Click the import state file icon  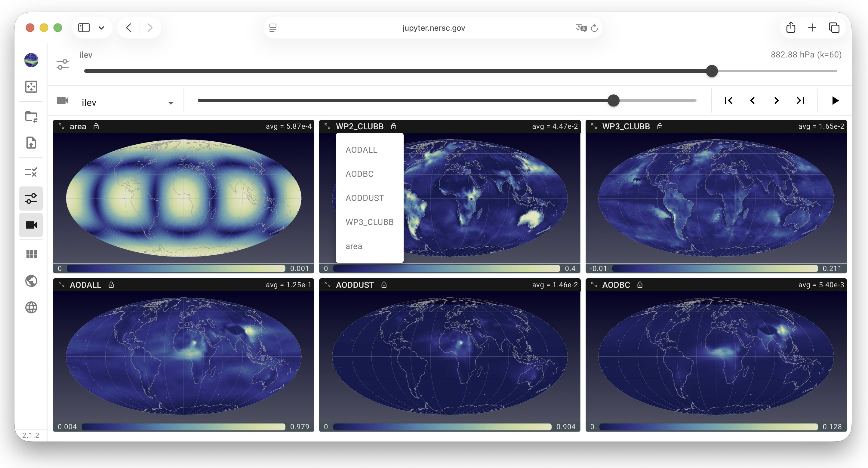[31, 143]
